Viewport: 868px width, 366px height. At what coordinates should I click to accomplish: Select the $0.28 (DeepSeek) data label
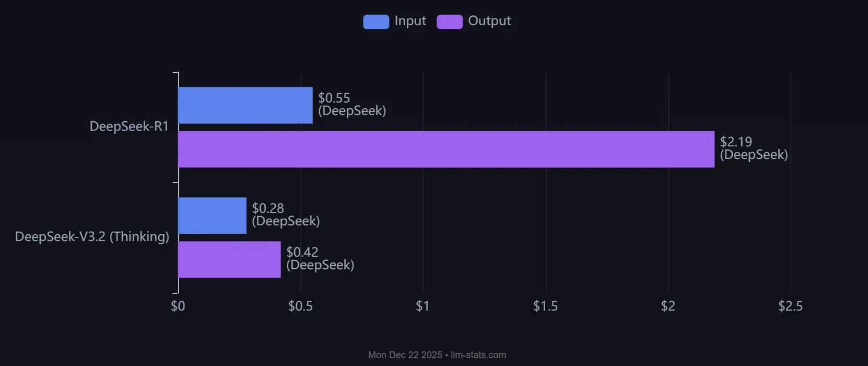point(285,215)
